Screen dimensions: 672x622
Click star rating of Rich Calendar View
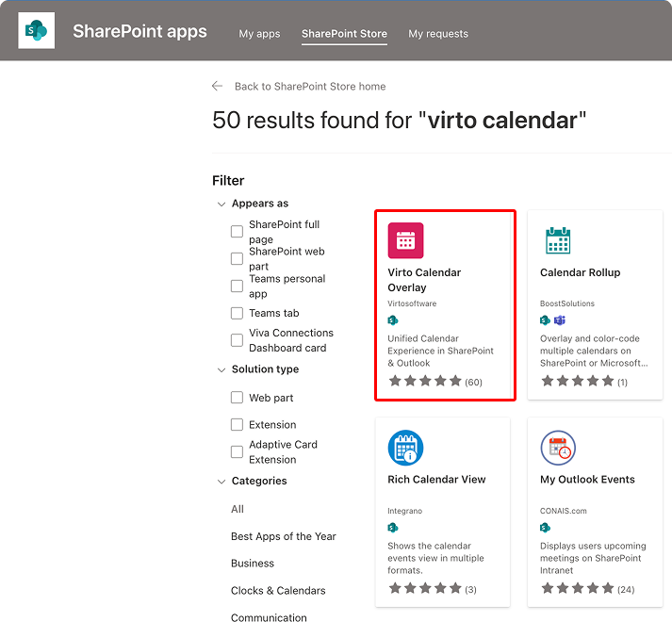pyautogui.click(x=425, y=588)
